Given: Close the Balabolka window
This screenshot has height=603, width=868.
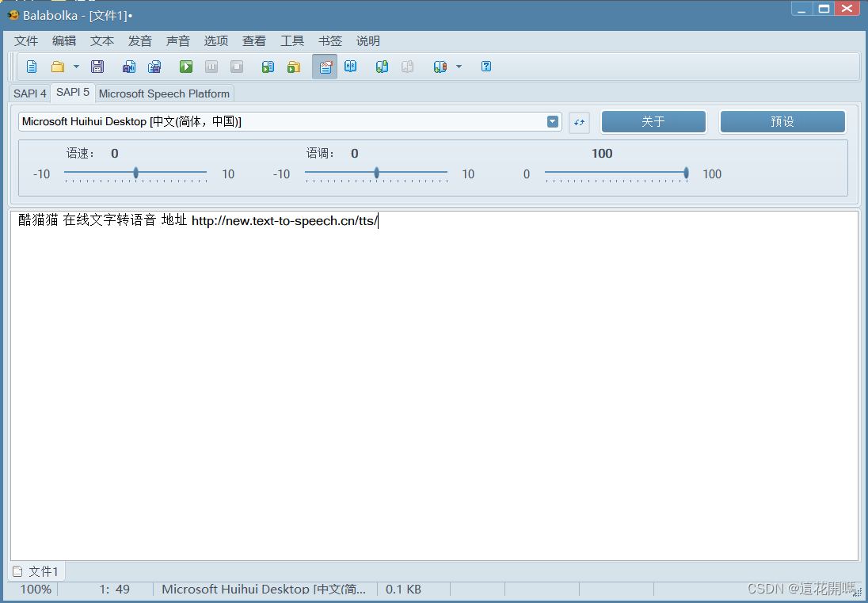Looking at the screenshot, I should coord(847,8).
